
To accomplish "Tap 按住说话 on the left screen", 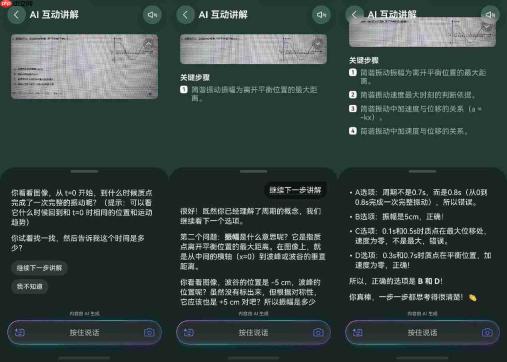I will [x=84, y=332].
